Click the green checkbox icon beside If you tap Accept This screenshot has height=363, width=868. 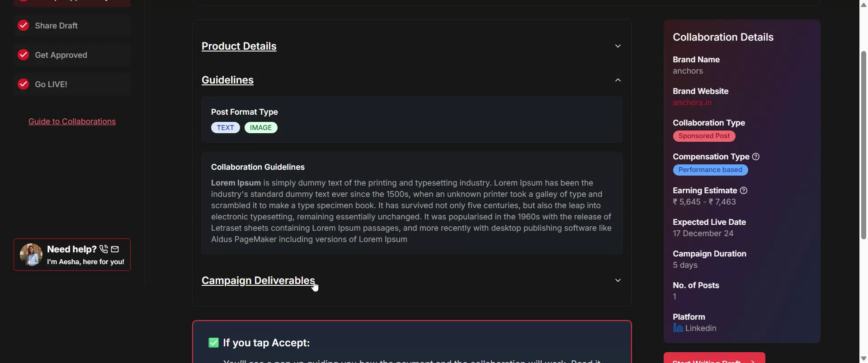coord(213,343)
